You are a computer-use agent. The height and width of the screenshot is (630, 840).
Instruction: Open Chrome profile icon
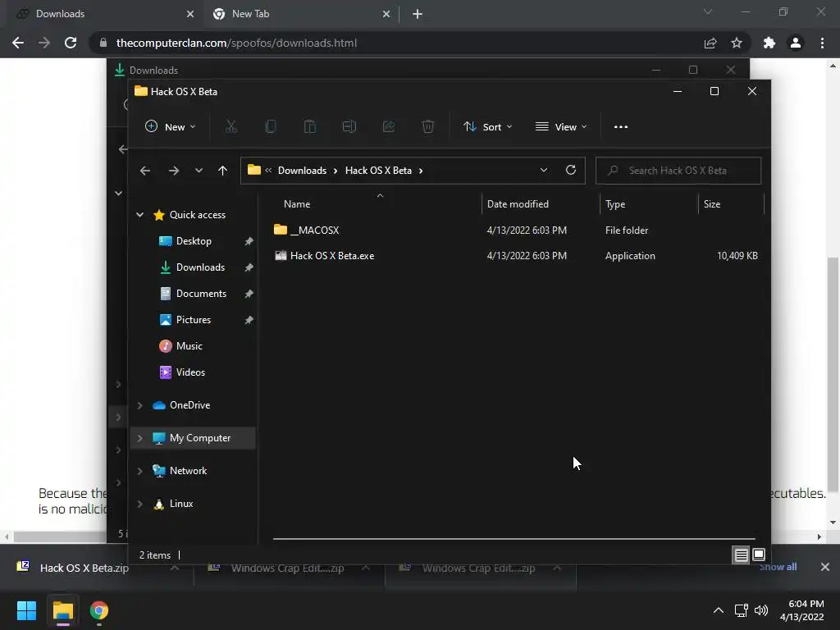(x=796, y=43)
